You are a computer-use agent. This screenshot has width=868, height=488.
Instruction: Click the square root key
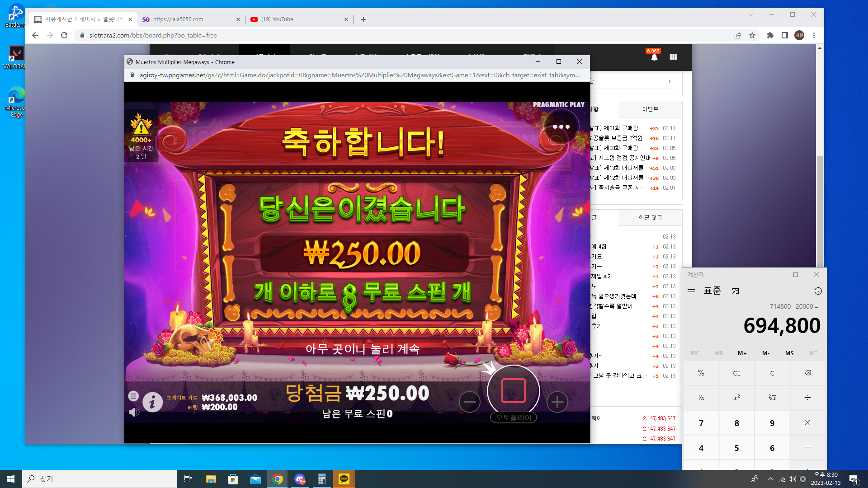[772, 398]
